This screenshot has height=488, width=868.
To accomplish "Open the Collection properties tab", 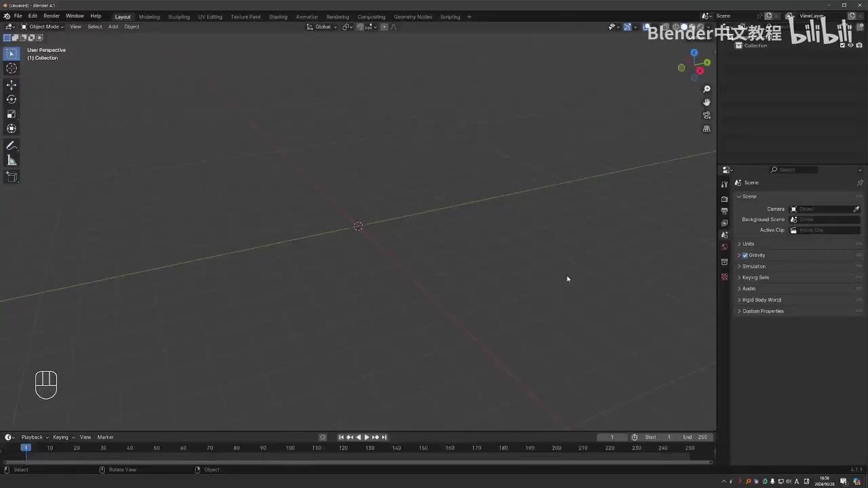I will (x=724, y=262).
